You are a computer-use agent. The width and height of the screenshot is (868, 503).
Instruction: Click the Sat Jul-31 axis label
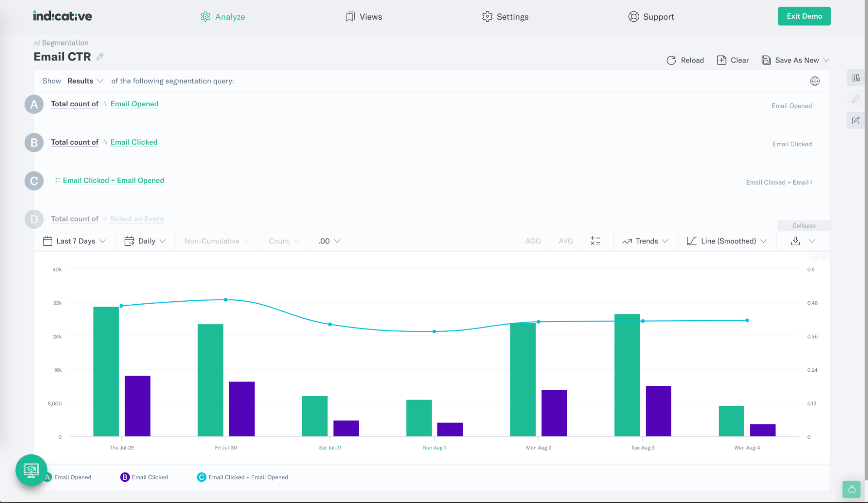click(330, 447)
